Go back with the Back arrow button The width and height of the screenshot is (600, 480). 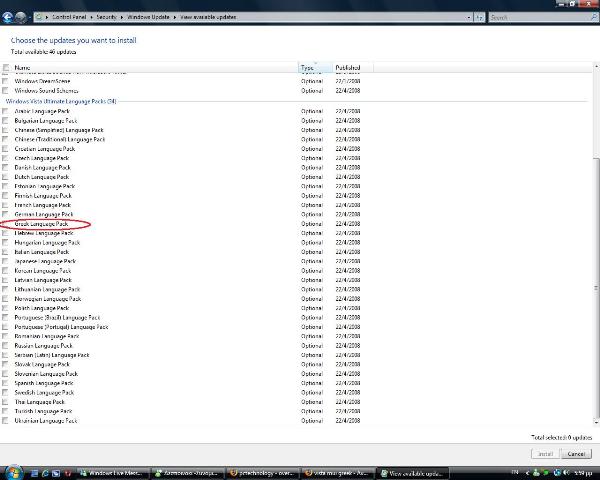point(8,17)
